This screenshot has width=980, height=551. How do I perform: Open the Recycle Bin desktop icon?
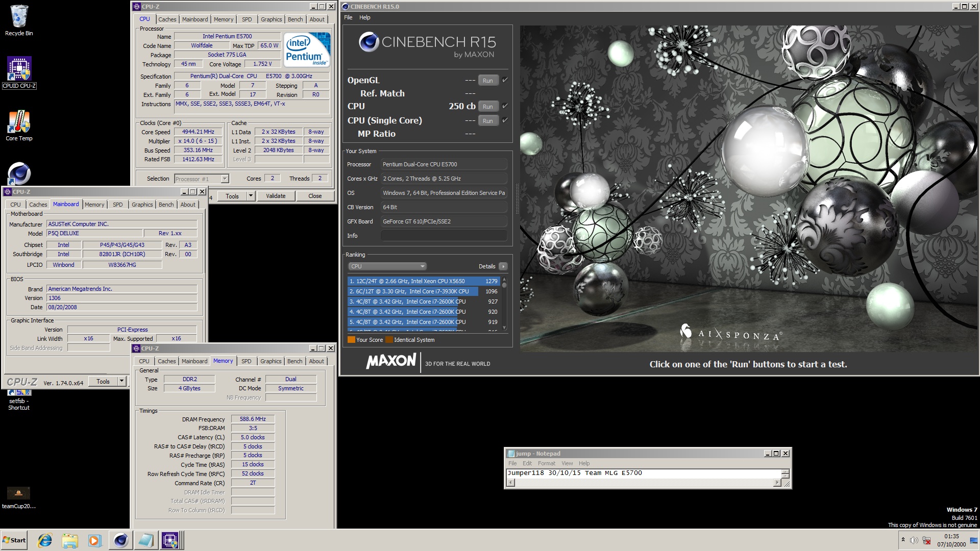pyautogui.click(x=19, y=20)
